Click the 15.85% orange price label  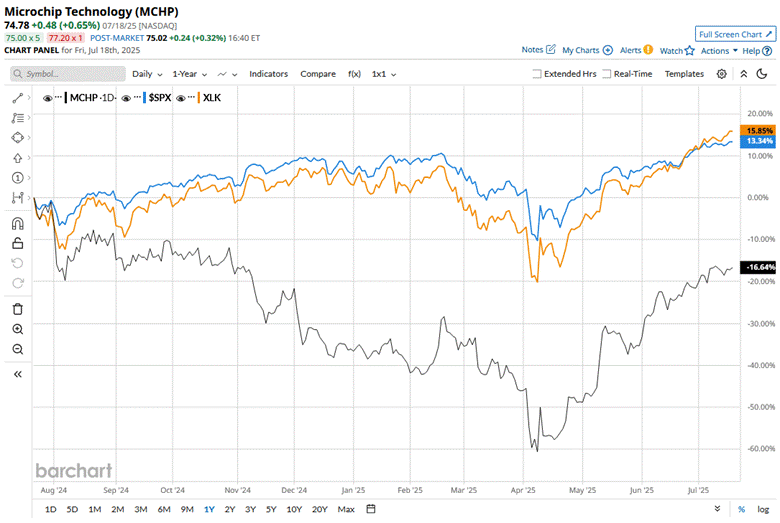(759, 130)
